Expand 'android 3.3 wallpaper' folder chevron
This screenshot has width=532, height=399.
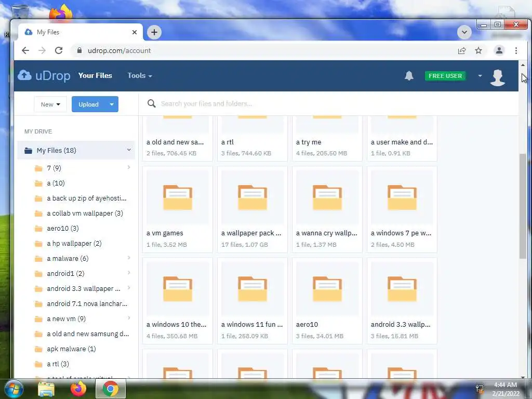click(x=129, y=288)
